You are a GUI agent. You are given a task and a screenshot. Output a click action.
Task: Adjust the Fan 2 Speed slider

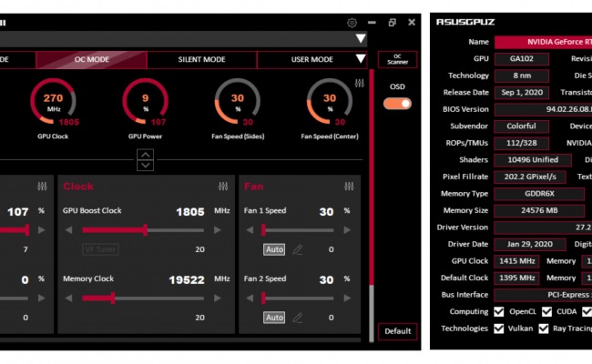point(298,298)
